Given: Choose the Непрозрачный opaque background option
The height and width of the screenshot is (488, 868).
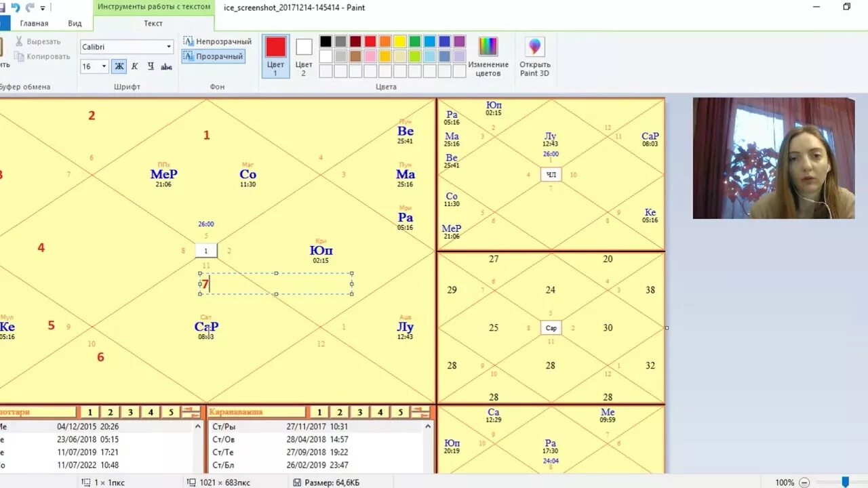Looking at the screenshot, I should click(218, 41).
